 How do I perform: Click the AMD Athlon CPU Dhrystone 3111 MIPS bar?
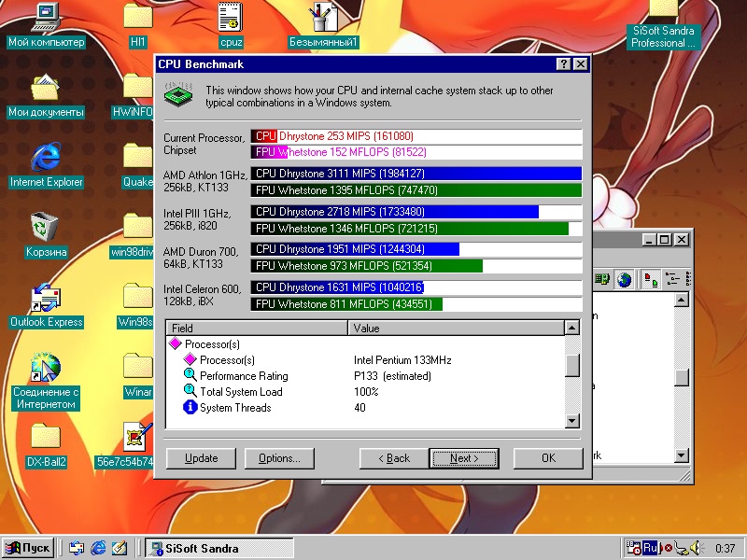point(416,174)
